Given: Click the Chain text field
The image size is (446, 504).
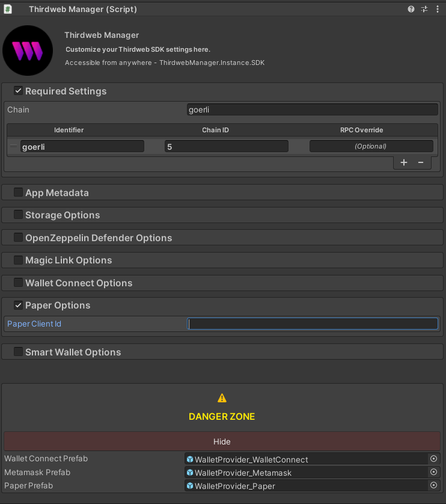Looking at the screenshot, I should (313, 109).
